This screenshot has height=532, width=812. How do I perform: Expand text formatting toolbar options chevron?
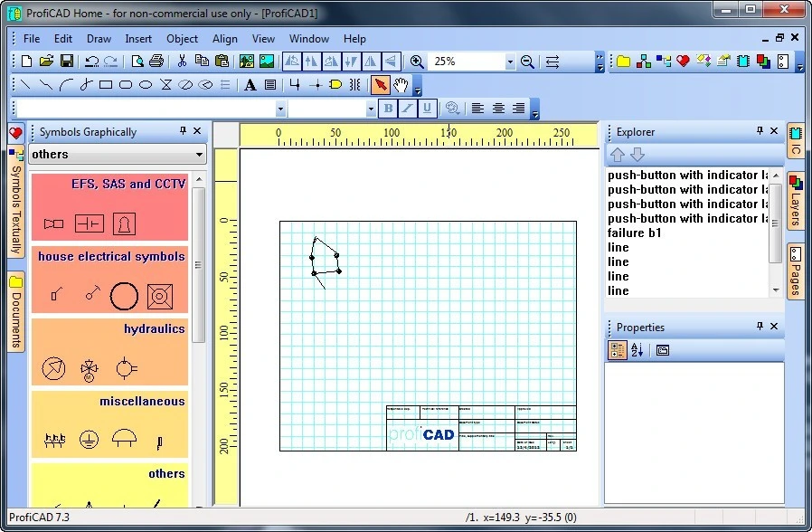[535, 109]
